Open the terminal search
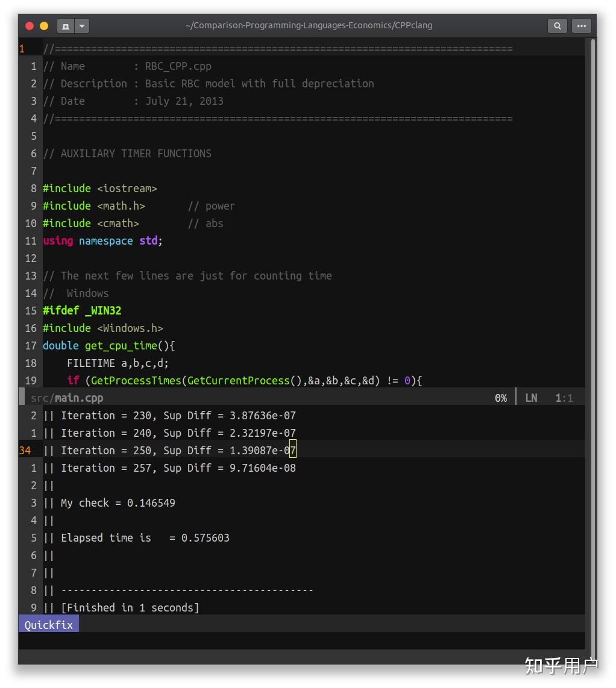The height and width of the screenshot is (688, 616). coord(557,25)
